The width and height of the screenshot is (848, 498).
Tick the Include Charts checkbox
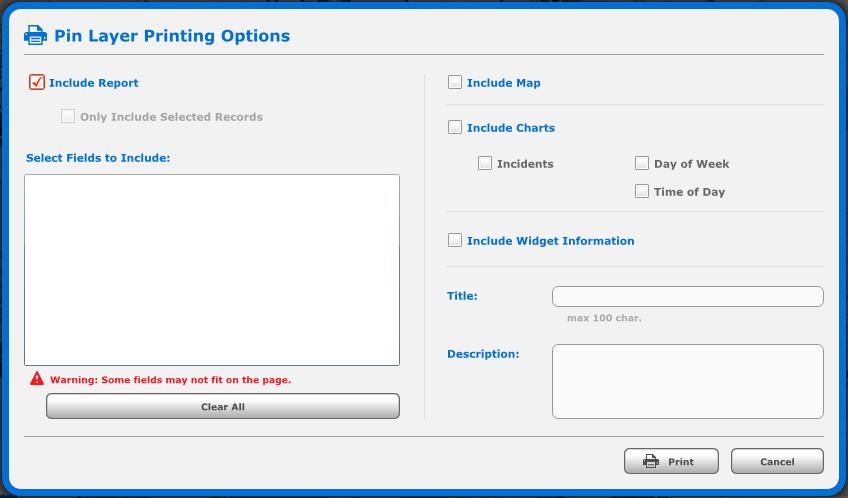455,127
